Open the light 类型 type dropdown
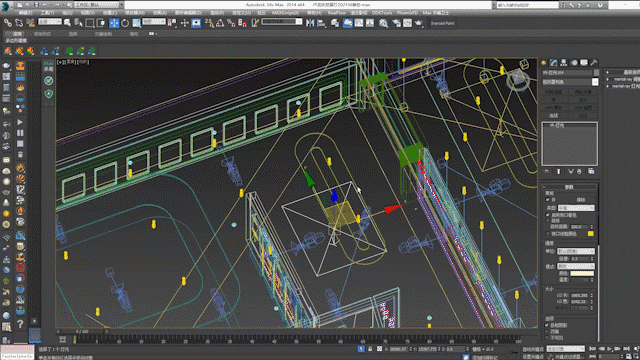 [x=576, y=208]
